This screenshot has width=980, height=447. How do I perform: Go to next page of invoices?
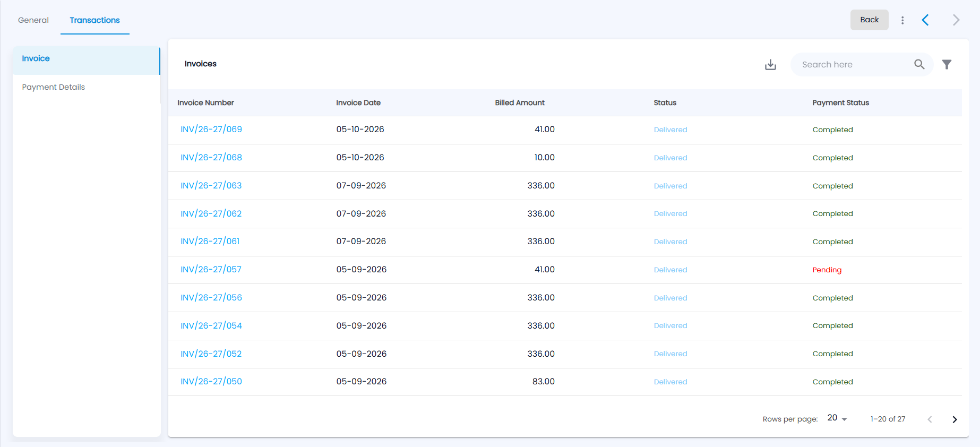pyautogui.click(x=955, y=419)
